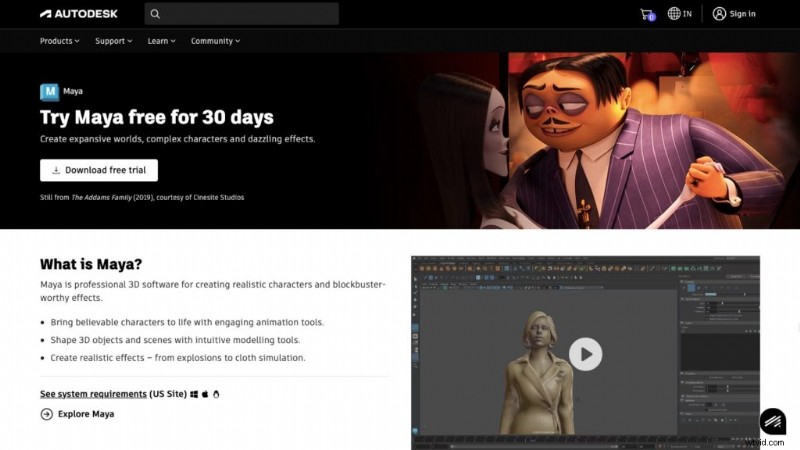Open the IN region selector
The width and height of the screenshot is (800, 450).
point(680,14)
